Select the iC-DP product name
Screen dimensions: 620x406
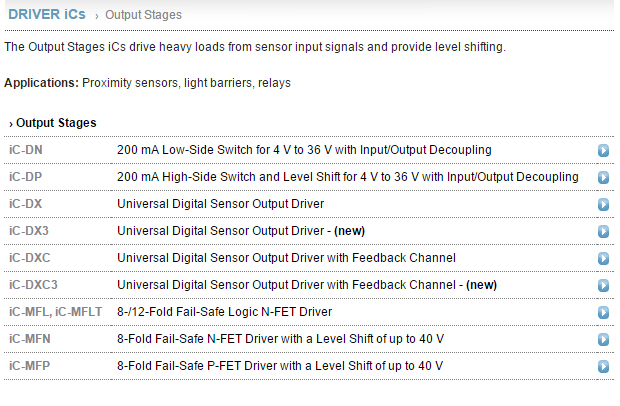click(x=25, y=177)
